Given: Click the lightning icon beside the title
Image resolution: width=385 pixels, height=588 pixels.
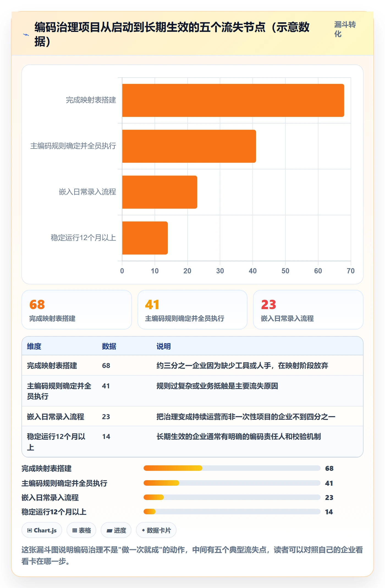Looking at the screenshot, I should 26,35.
